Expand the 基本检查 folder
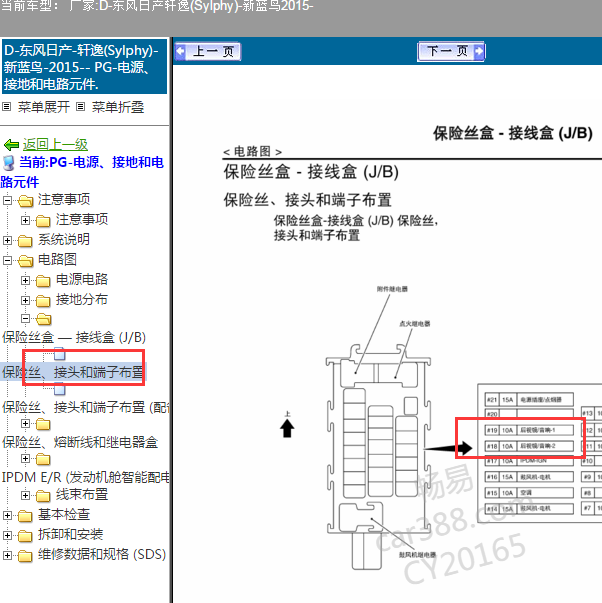The height and width of the screenshot is (603, 602). (x=7, y=515)
